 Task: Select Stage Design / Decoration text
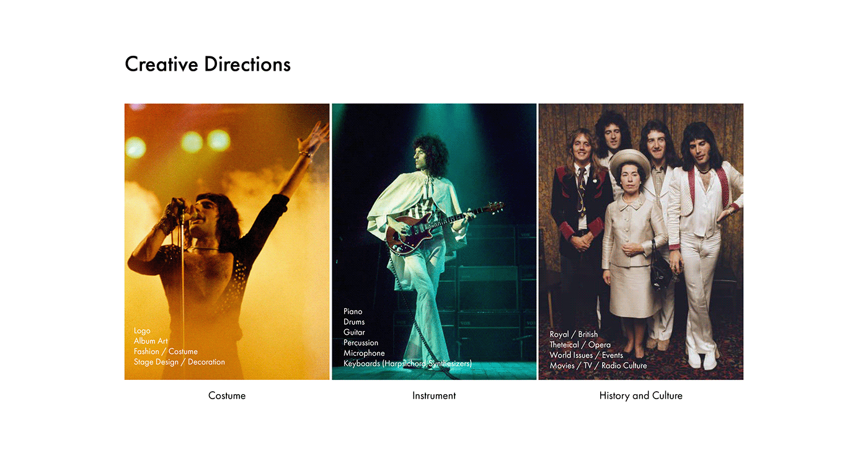(x=179, y=362)
